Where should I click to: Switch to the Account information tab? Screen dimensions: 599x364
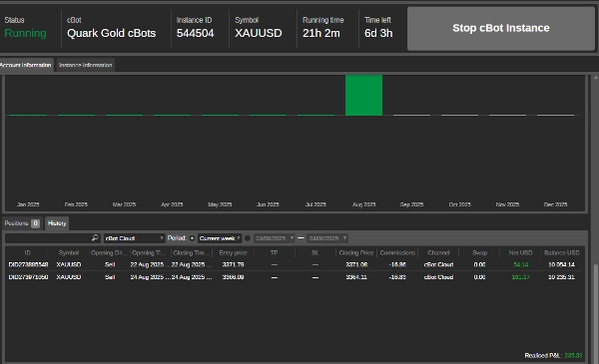pos(26,65)
